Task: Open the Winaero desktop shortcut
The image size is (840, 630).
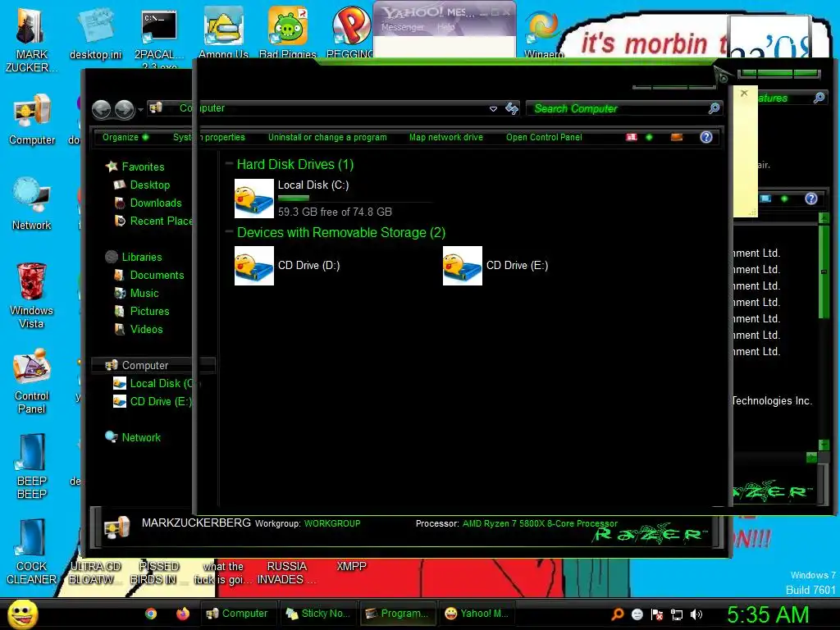Action: 543,34
